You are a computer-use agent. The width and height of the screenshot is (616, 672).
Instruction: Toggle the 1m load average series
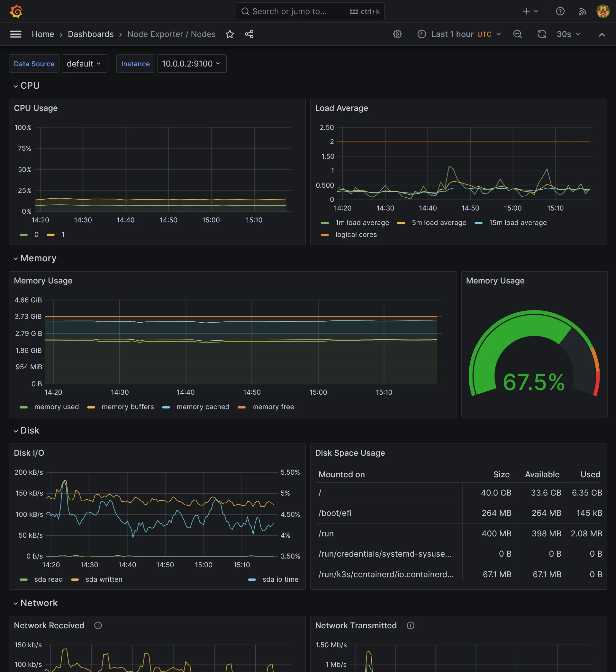[x=362, y=223]
